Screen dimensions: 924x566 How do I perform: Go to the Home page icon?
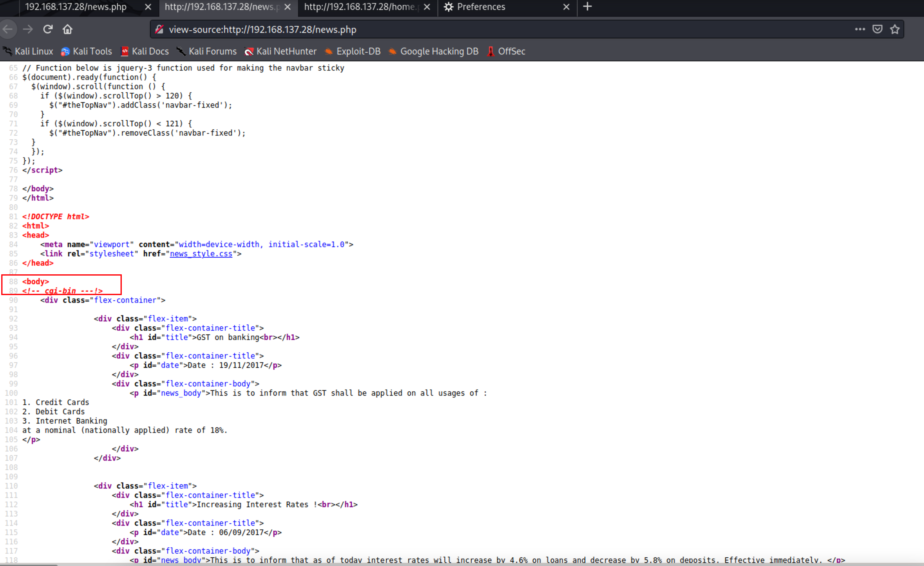(x=68, y=29)
